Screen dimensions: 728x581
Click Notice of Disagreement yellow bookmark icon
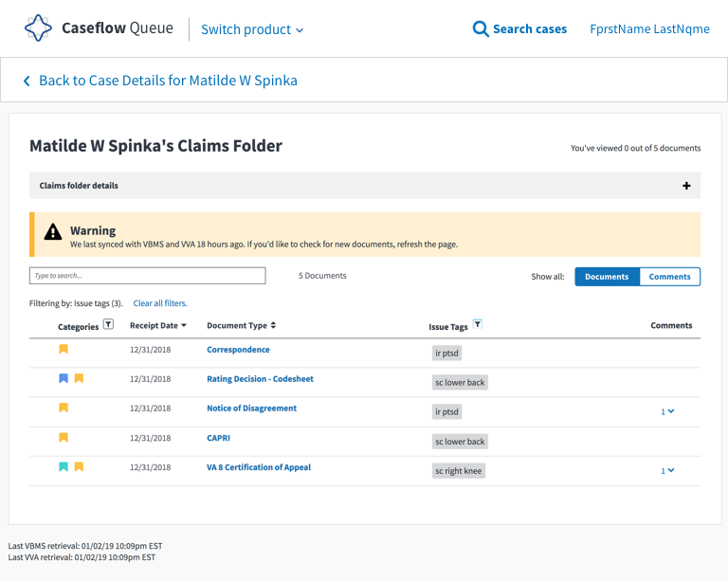(x=64, y=408)
